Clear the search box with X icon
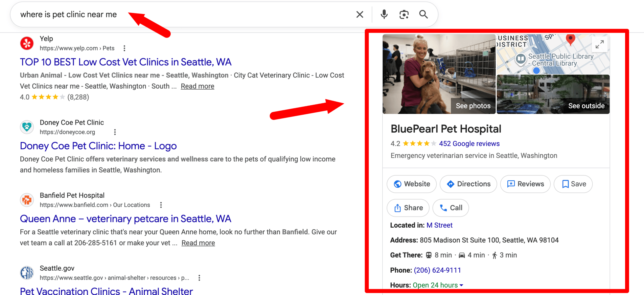 click(360, 14)
